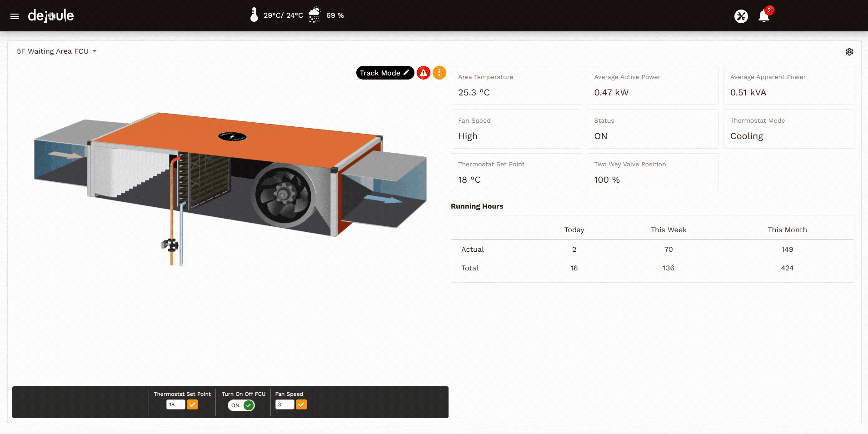Click the Average Apparent Power 0.51 kVA value
The width and height of the screenshot is (868, 434).
click(748, 92)
